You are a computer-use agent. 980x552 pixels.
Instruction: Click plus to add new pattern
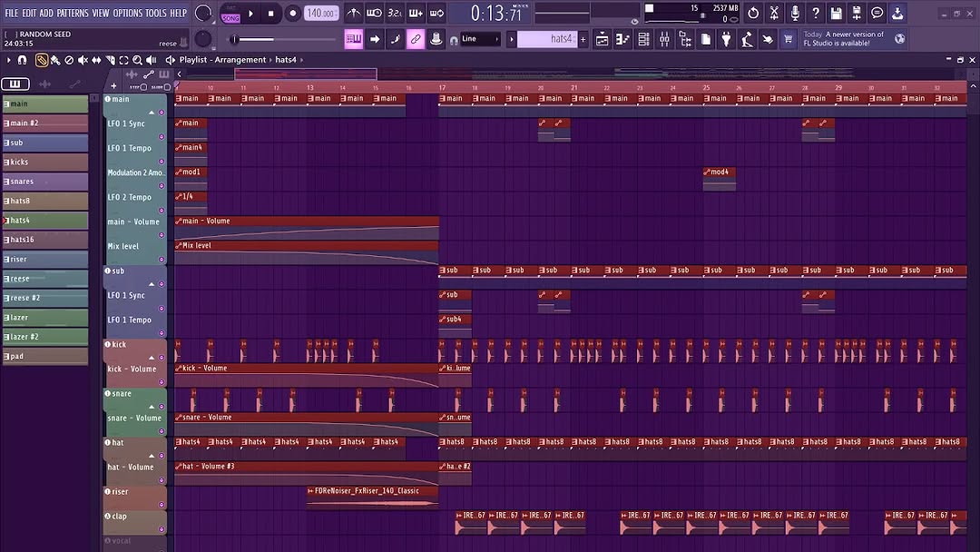pos(583,39)
